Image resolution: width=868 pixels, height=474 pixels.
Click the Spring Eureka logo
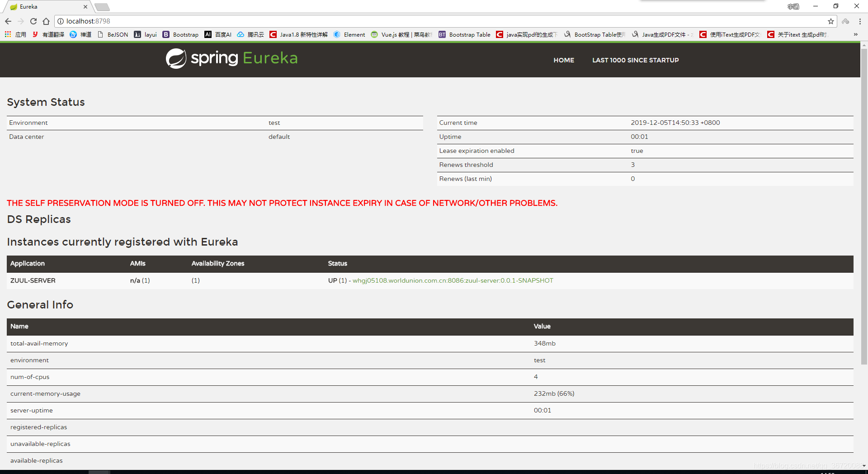click(231, 58)
